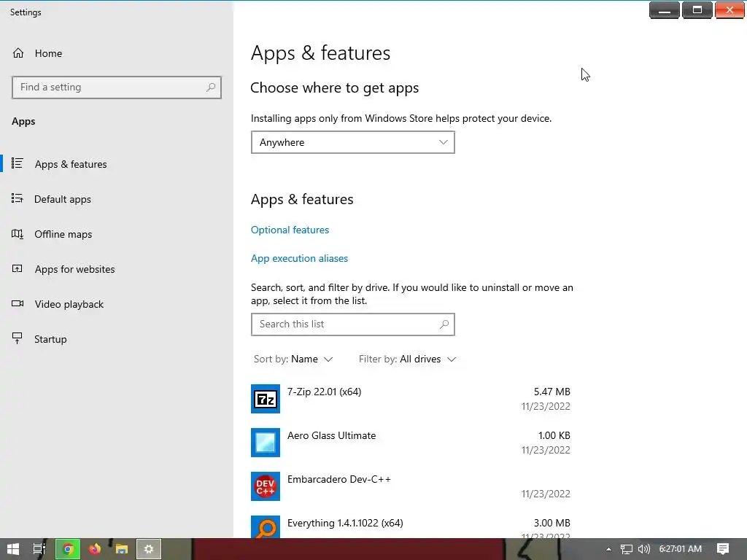Click the Embarcadero Dev-C++ name
The height and width of the screenshot is (560, 747).
pos(338,480)
